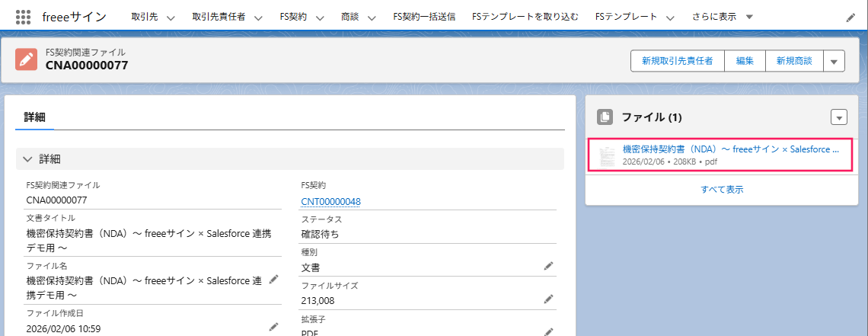Edit the ファイルサイズ field with pencil icon
This screenshot has height=336, width=868.
pyautogui.click(x=548, y=299)
